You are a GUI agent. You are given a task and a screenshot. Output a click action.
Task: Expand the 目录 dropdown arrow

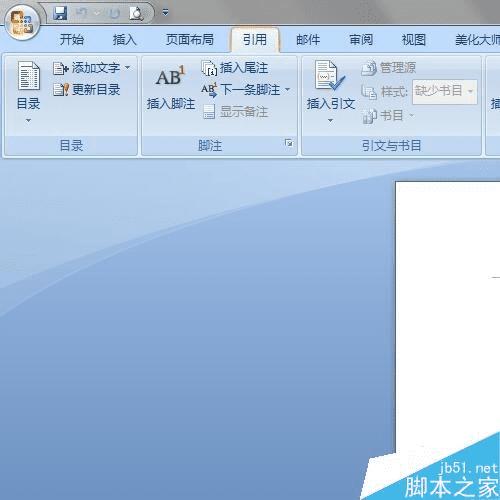(x=28, y=120)
